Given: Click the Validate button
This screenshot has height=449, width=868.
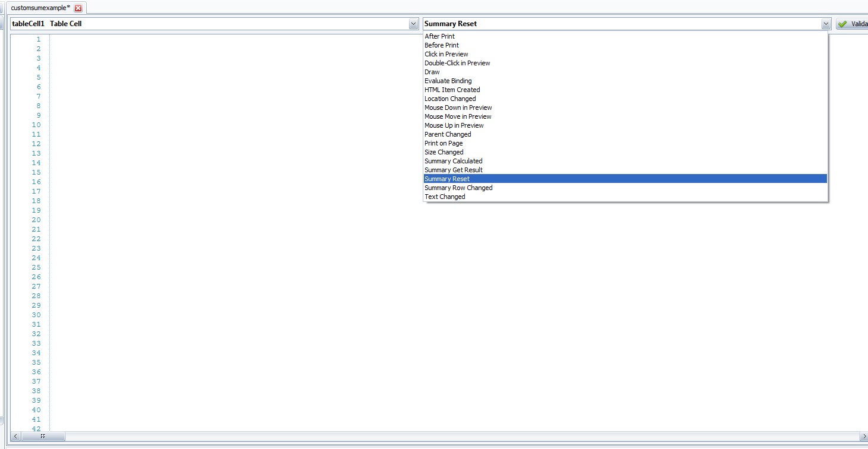Looking at the screenshot, I should coord(852,24).
